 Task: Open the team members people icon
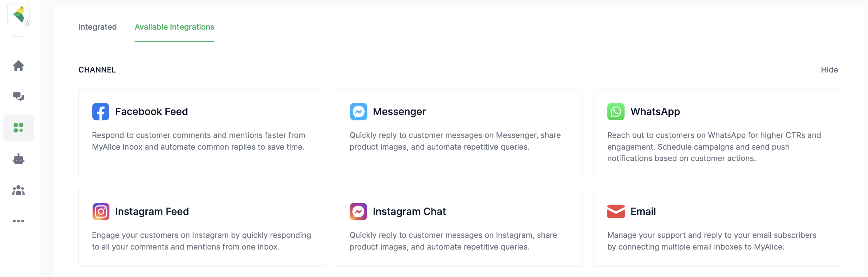coord(18,190)
